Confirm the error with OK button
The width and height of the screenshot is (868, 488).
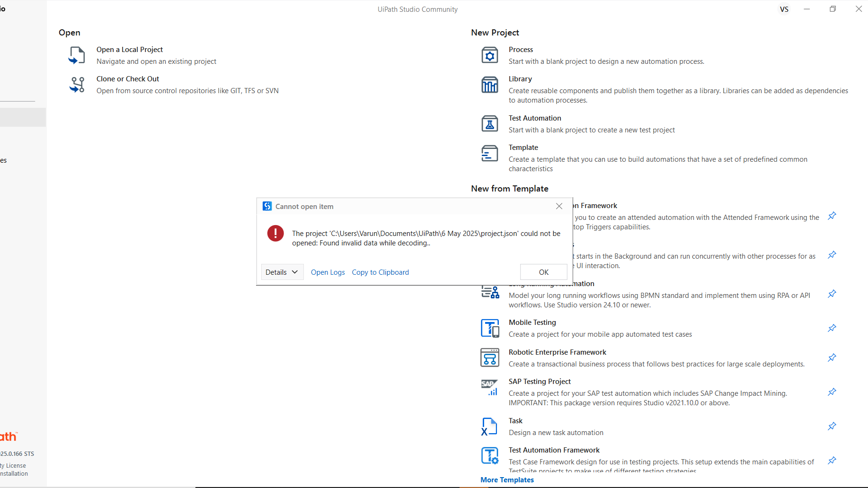(544, 272)
